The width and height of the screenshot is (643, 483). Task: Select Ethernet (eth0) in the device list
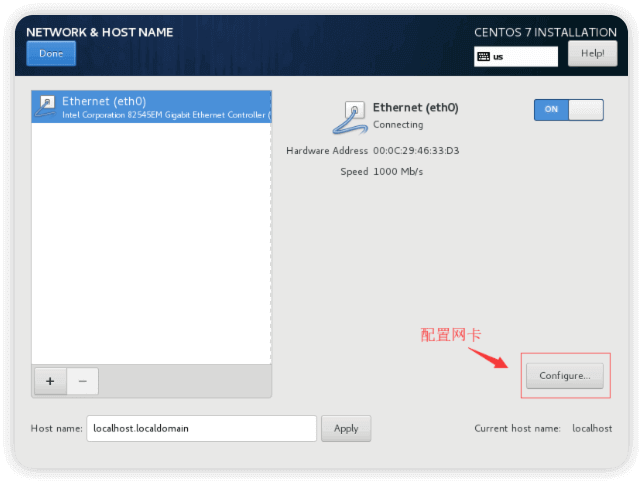click(x=151, y=107)
